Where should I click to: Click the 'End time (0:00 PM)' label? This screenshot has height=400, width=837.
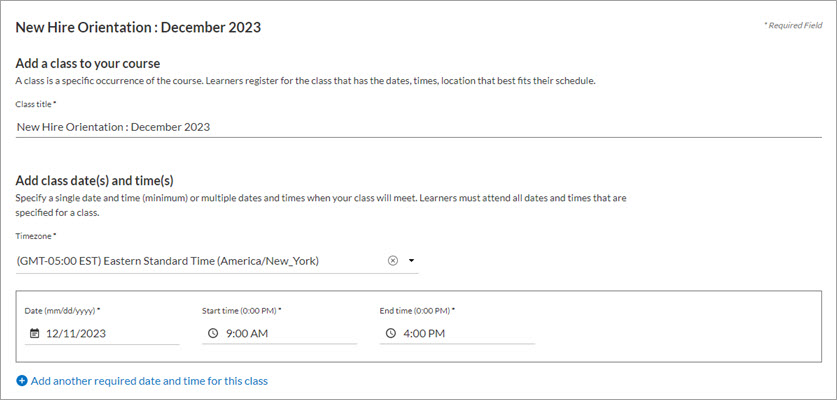[x=419, y=311]
